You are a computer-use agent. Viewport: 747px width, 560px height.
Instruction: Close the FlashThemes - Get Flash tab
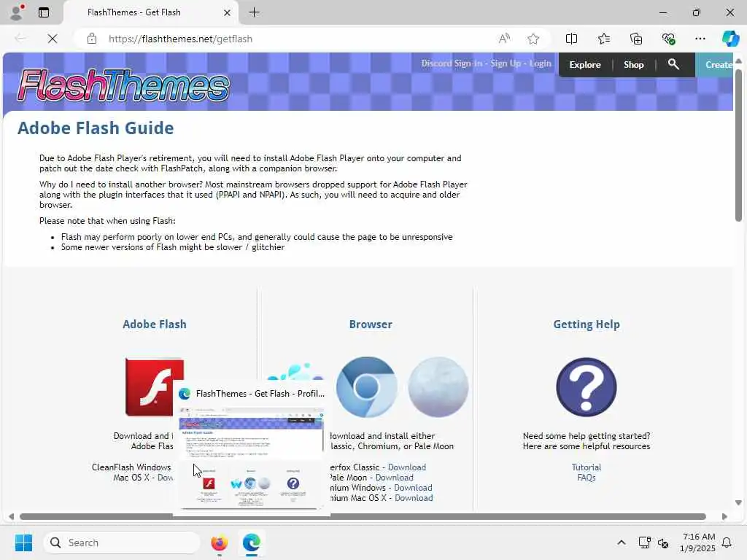[x=228, y=13]
